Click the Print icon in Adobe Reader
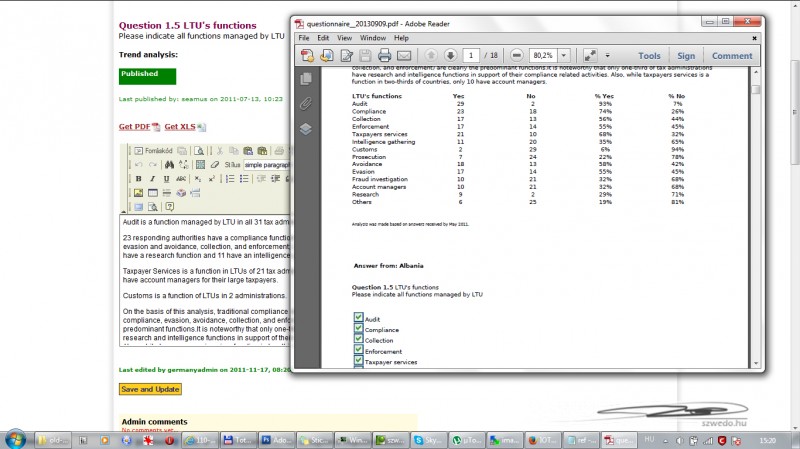The width and height of the screenshot is (800, 449). click(383, 55)
